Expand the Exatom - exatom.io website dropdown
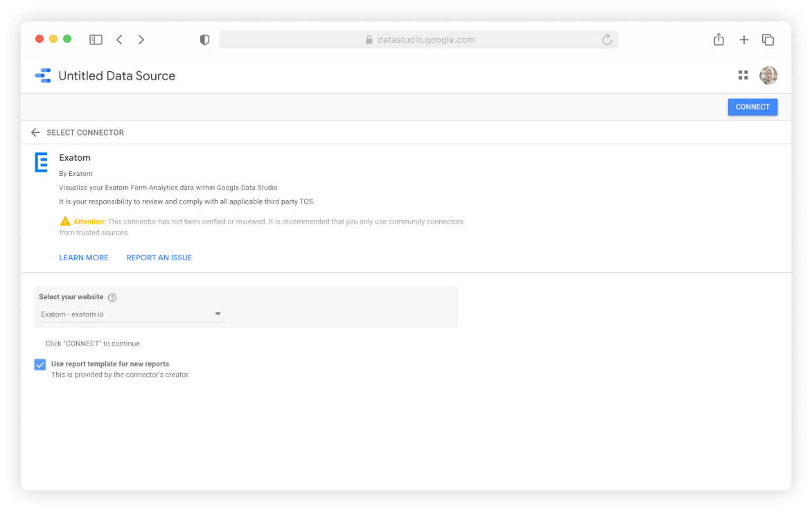Image resolution: width=812 pixels, height=511 pixels. click(x=132, y=314)
